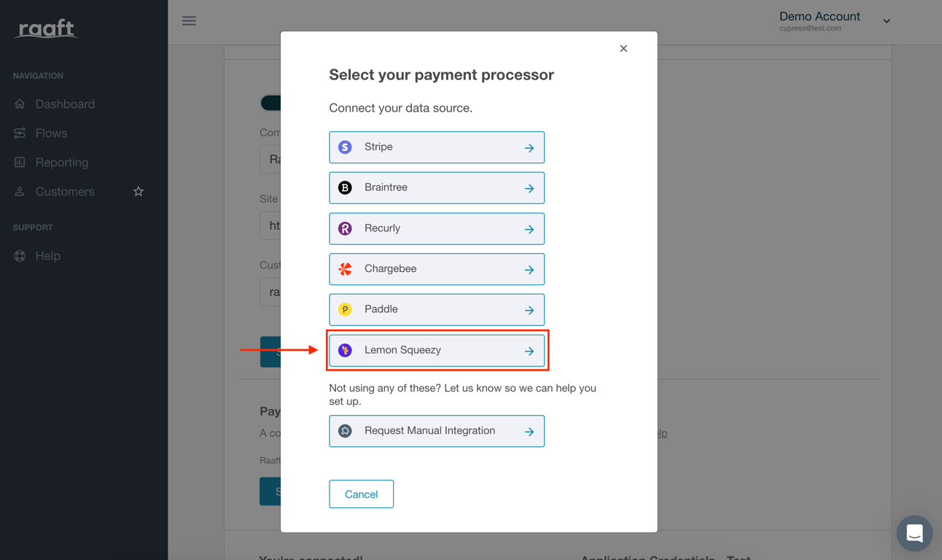Click the star icon beside Customers
The height and width of the screenshot is (560, 942).
139,192
